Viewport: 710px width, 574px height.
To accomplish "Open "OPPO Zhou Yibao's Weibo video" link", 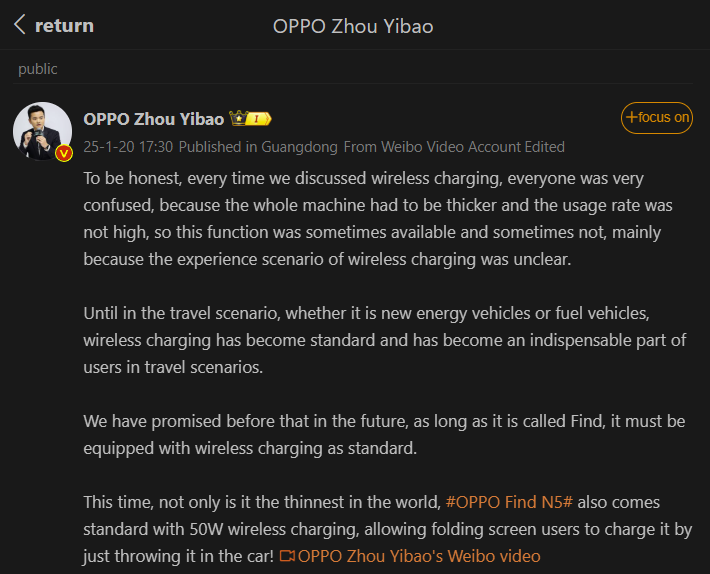I will coord(419,556).
